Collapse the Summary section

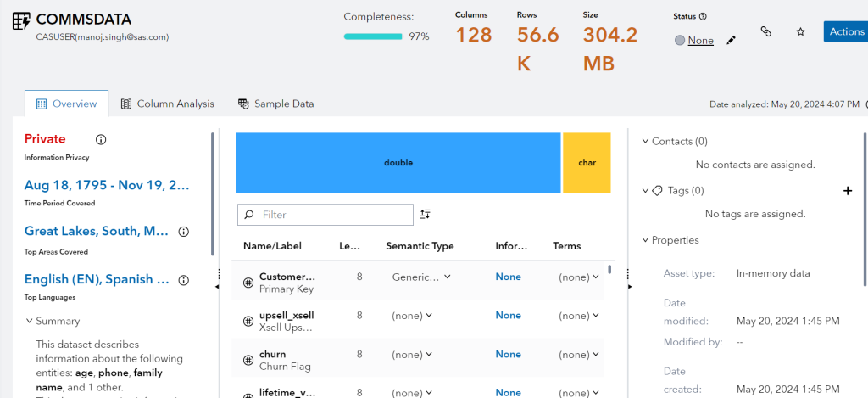click(30, 321)
